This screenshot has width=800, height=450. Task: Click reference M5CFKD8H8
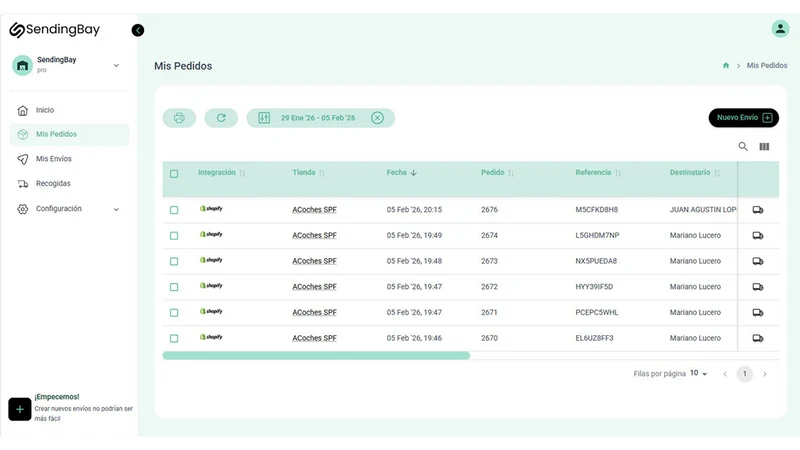coord(596,210)
